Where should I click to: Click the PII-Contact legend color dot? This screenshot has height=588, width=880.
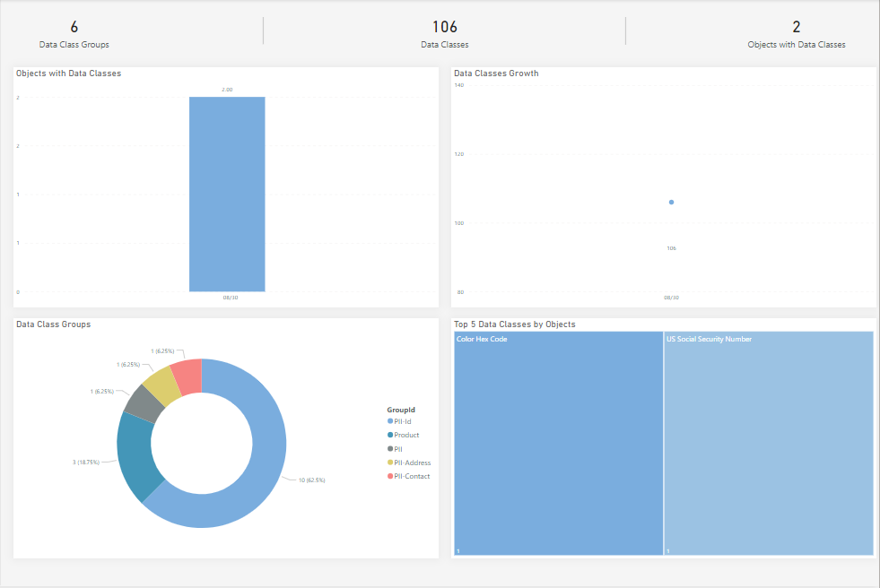tap(390, 476)
